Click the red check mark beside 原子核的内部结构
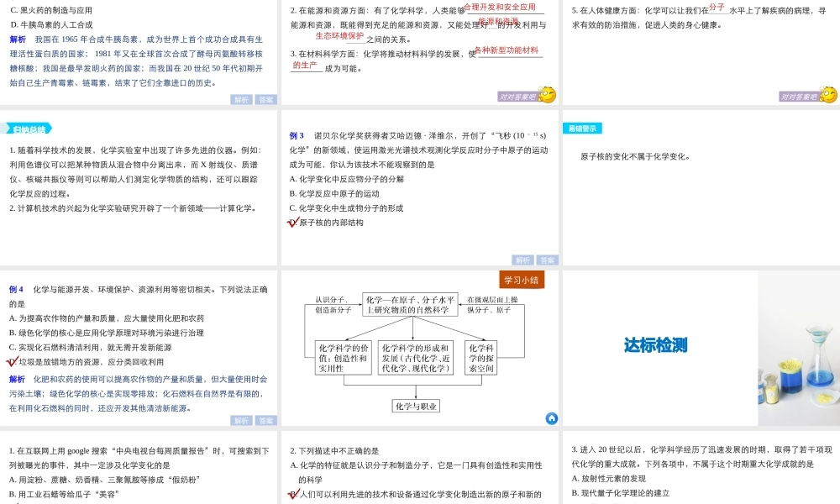Viewport: 840px width, 504px height. tap(293, 222)
